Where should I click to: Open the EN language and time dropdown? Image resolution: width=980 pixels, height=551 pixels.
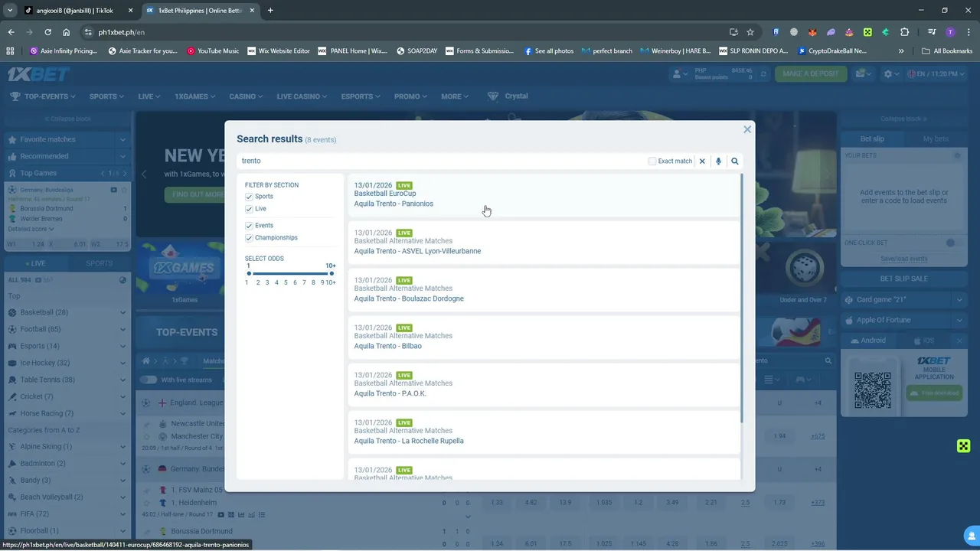[x=938, y=73]
